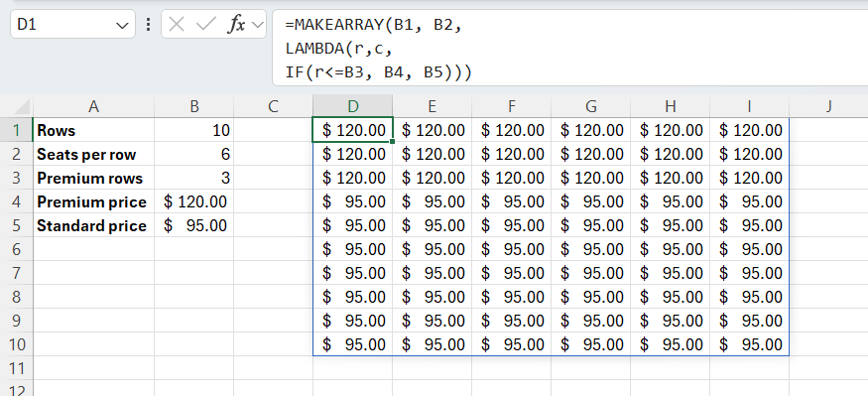The image size is (868, 396).
Task: Click cell F2 with $ 120.00
Action: (x=511, y=154)
